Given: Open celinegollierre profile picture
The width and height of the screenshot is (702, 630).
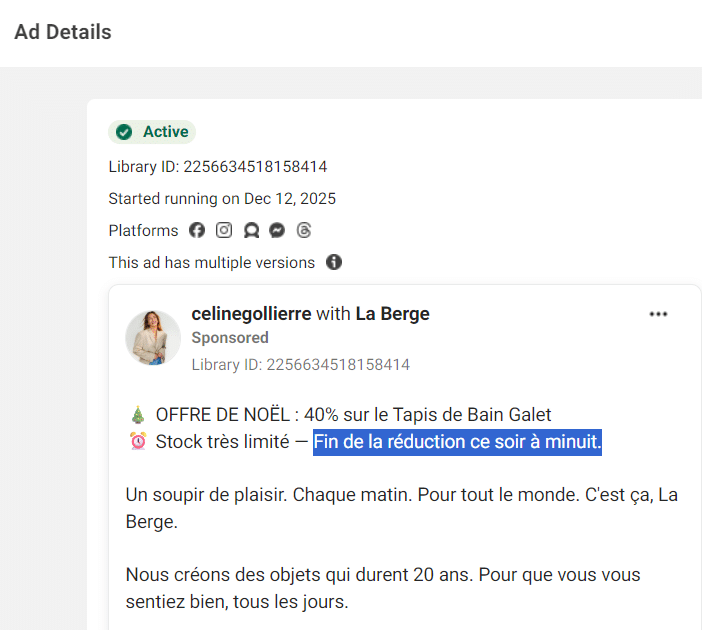Looking at the screenshot, I should pos(153,338).
